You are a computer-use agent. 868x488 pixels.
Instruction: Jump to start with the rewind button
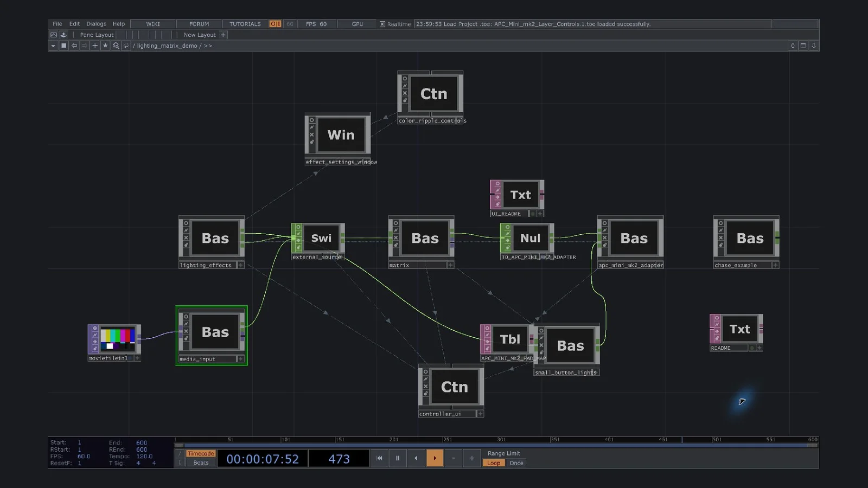tap(379, 458)
